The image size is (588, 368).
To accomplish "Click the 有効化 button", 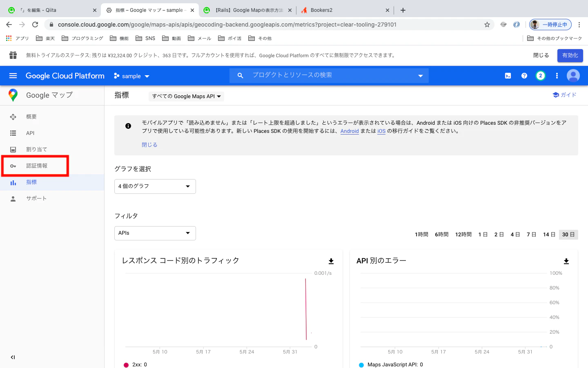I will pyautogui.click(x=570, y=55).
